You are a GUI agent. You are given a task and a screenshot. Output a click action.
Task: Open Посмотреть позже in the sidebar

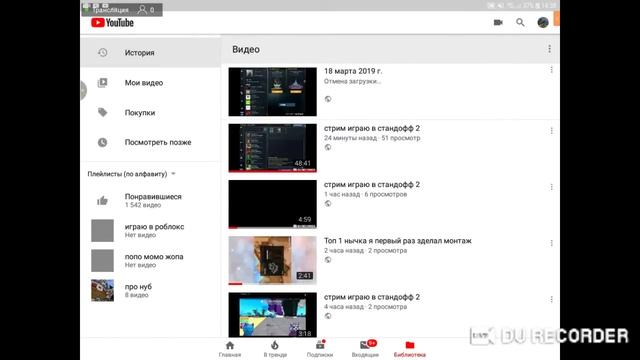tap(151, 142)
